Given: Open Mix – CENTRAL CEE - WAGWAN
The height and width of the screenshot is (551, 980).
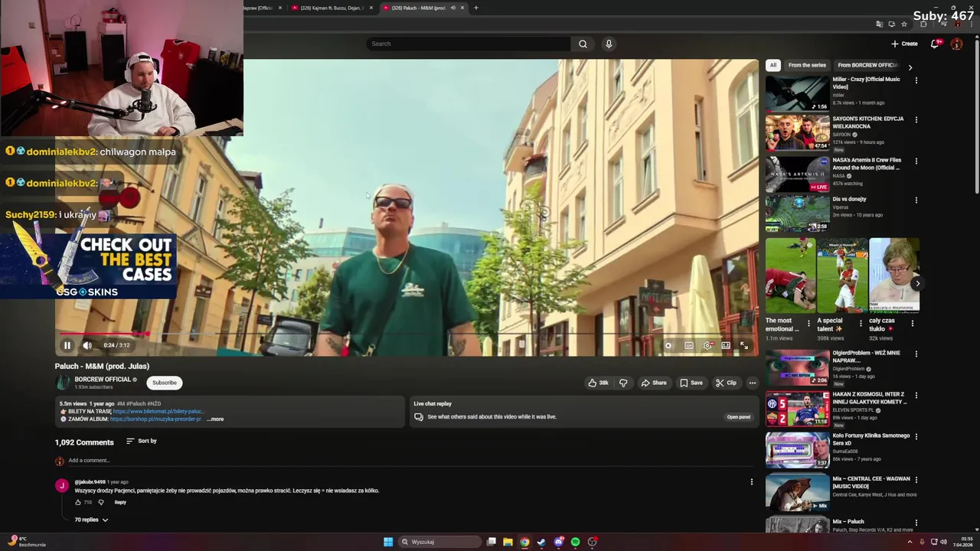Looking at the screenshot, I should (871, 482).
